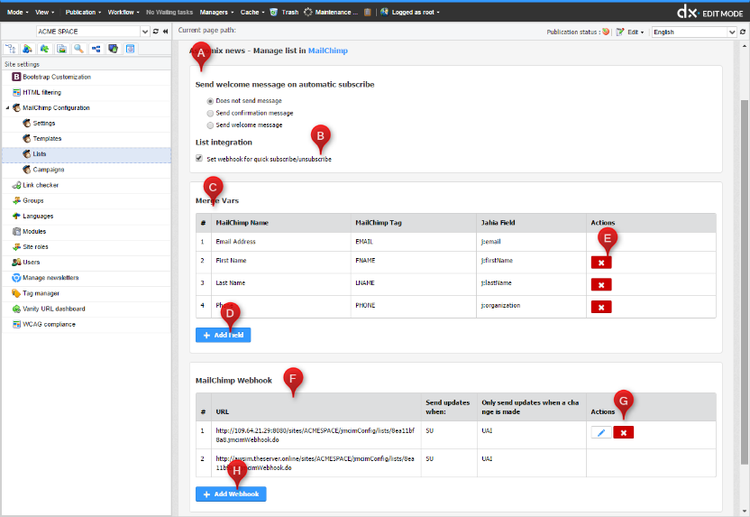The width and height of the screenshot is (750, 517).
Task: Open the English language dropdown
Action: tap(732, 32)
